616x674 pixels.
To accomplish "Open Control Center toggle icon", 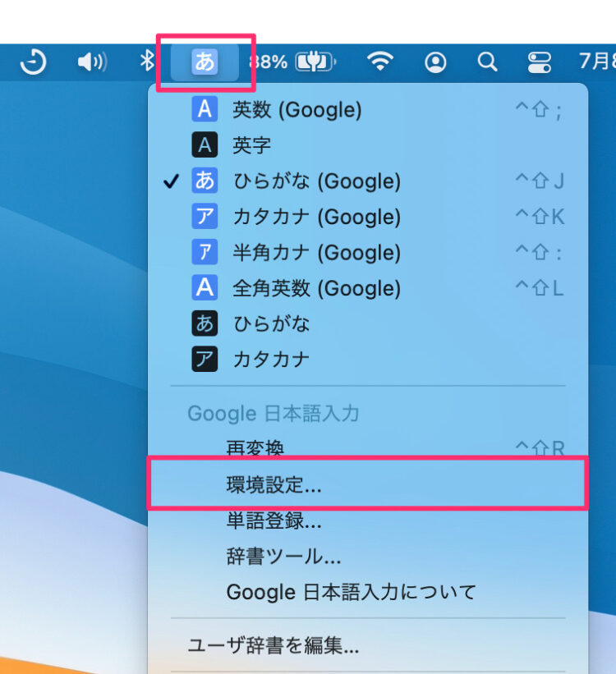I will [540, 62].
